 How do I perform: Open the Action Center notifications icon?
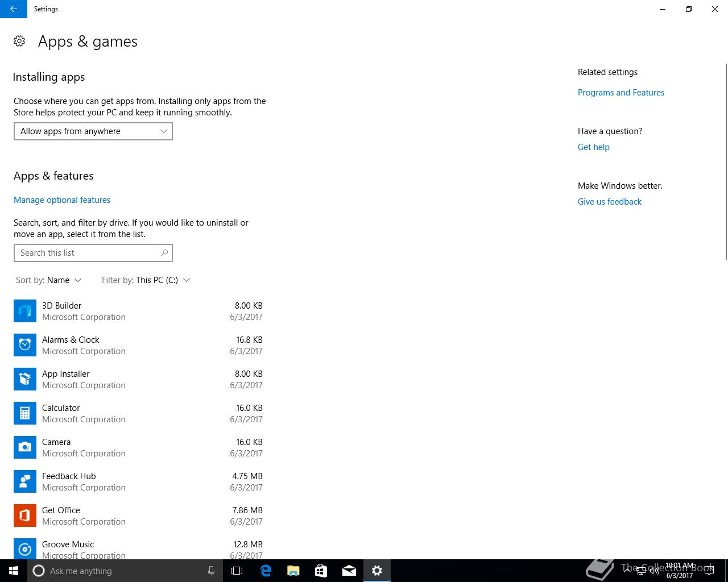pyautogui.click(x=709, y=571)
